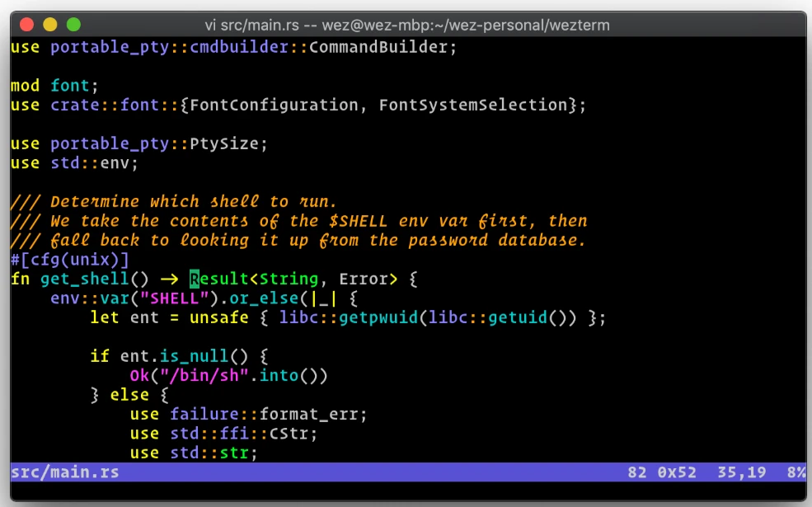The image size is (812, 507).
Task: Click the '#[cfg(unix)]' attribute
Action: click(x=69, y=260)
